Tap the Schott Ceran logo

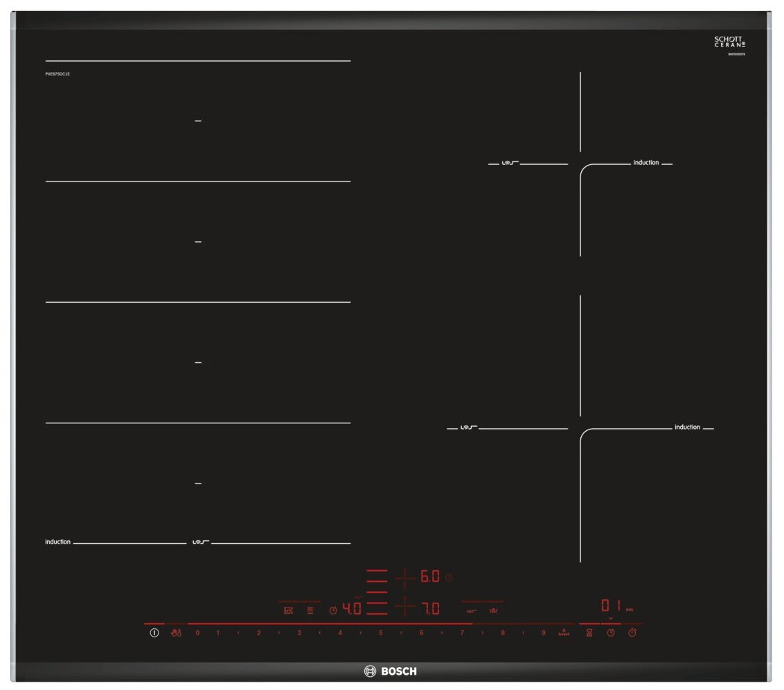coord(729,43)
